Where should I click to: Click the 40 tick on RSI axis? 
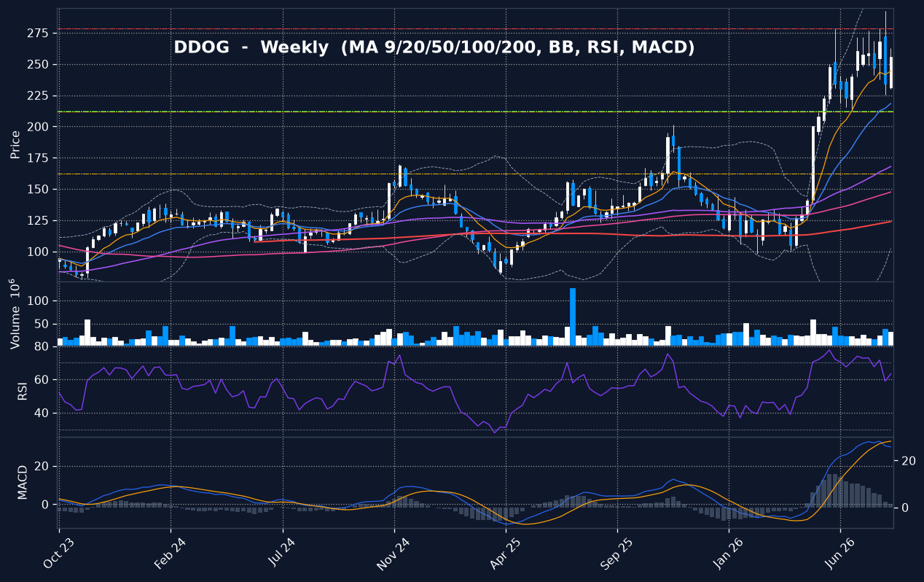tap(42, 413)
